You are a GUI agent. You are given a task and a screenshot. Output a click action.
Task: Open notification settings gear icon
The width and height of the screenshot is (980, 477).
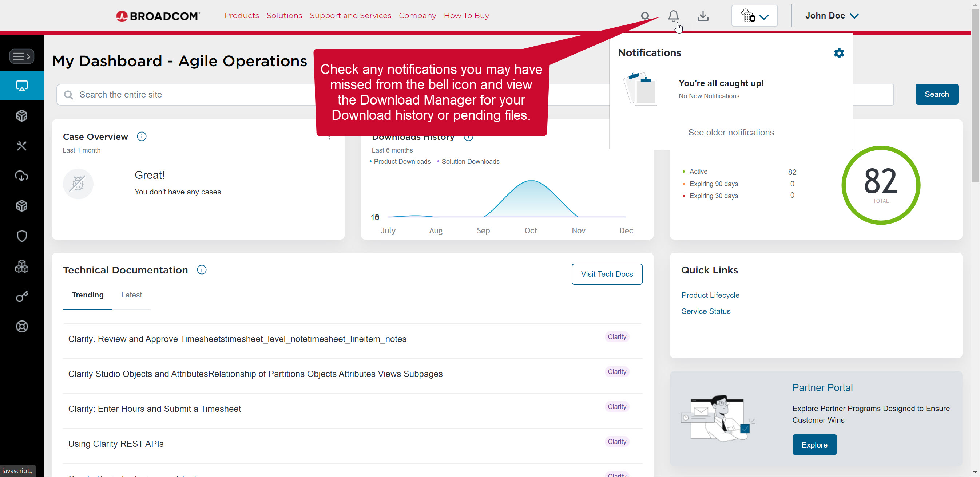838,53
